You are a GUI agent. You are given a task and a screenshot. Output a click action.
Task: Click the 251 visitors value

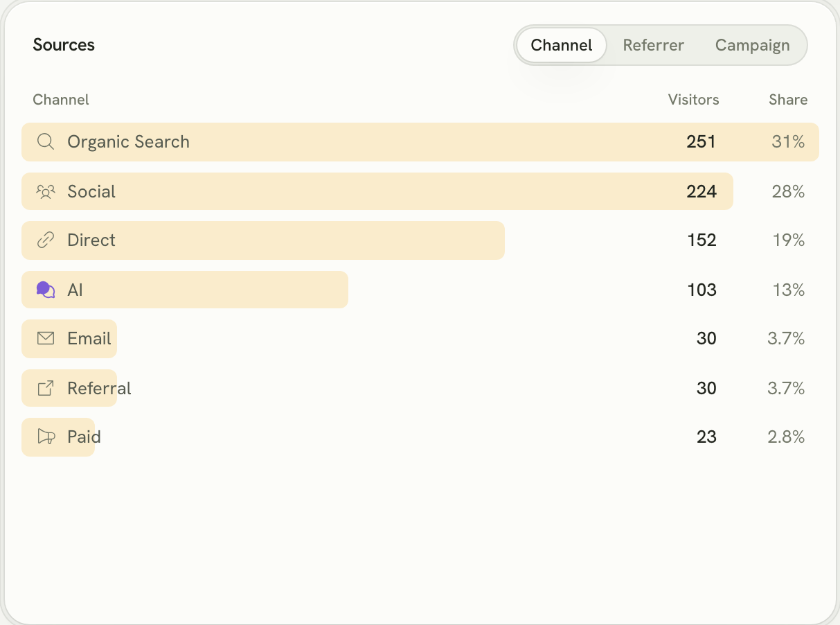(x=701, y=142)
